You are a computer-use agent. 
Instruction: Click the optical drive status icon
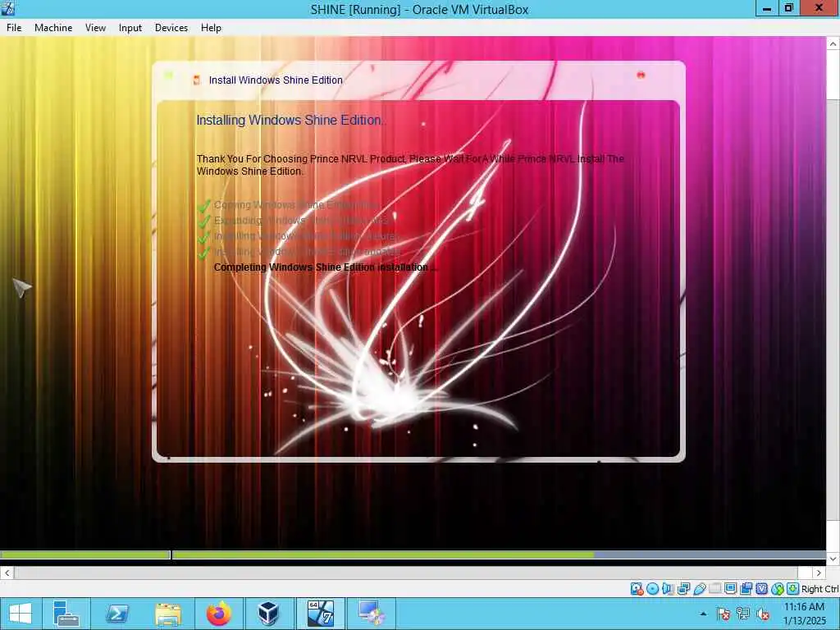(x=652, y=589)
